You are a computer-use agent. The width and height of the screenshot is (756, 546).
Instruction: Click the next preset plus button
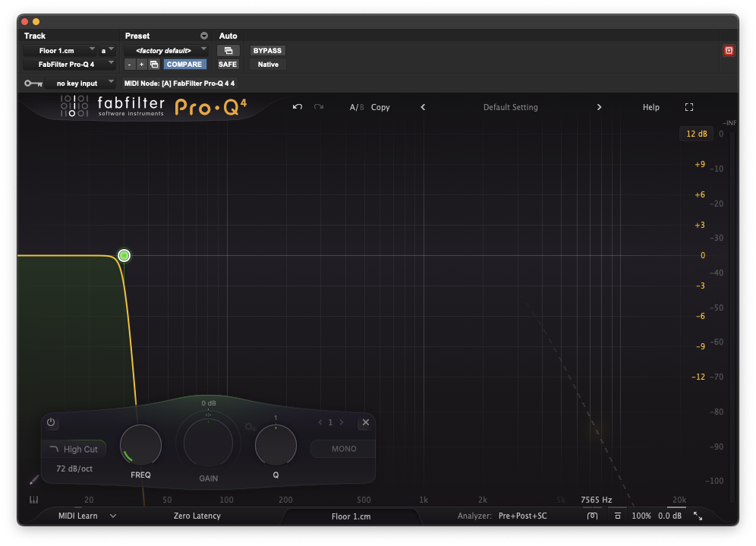142,64
